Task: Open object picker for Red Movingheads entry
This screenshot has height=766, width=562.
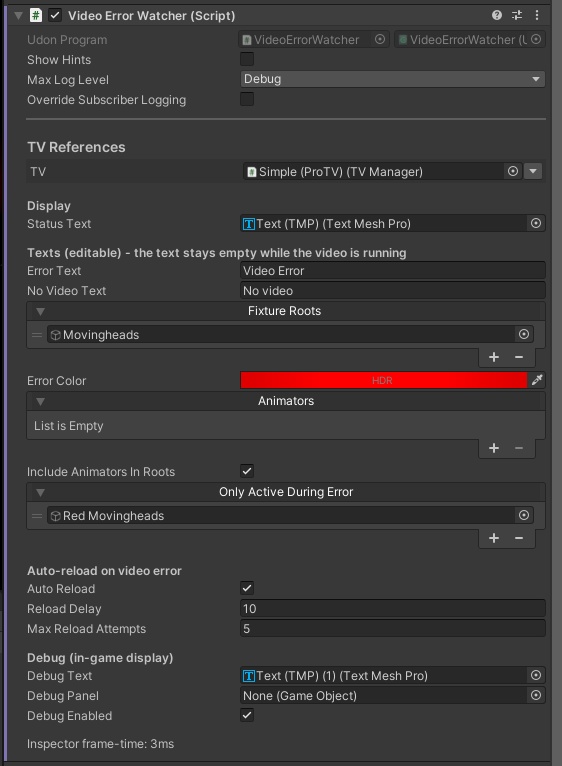Action: 524,515
